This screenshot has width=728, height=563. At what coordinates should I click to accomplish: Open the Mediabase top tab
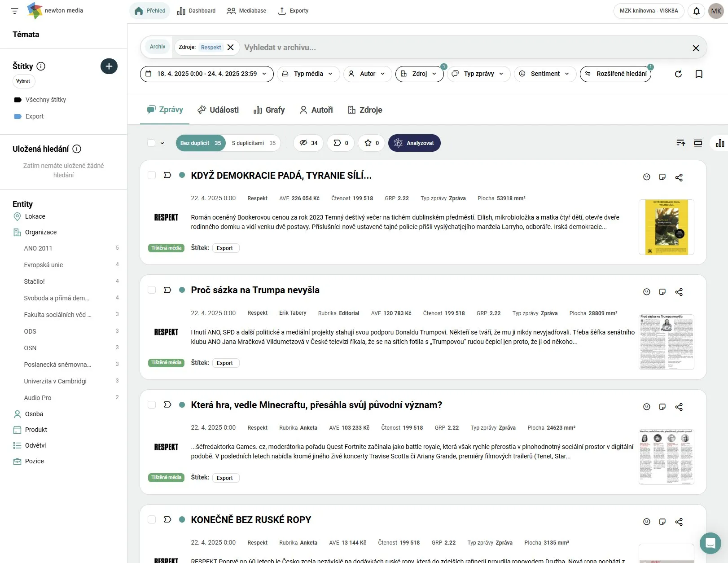pyautogui.click(x=246, y=11)
